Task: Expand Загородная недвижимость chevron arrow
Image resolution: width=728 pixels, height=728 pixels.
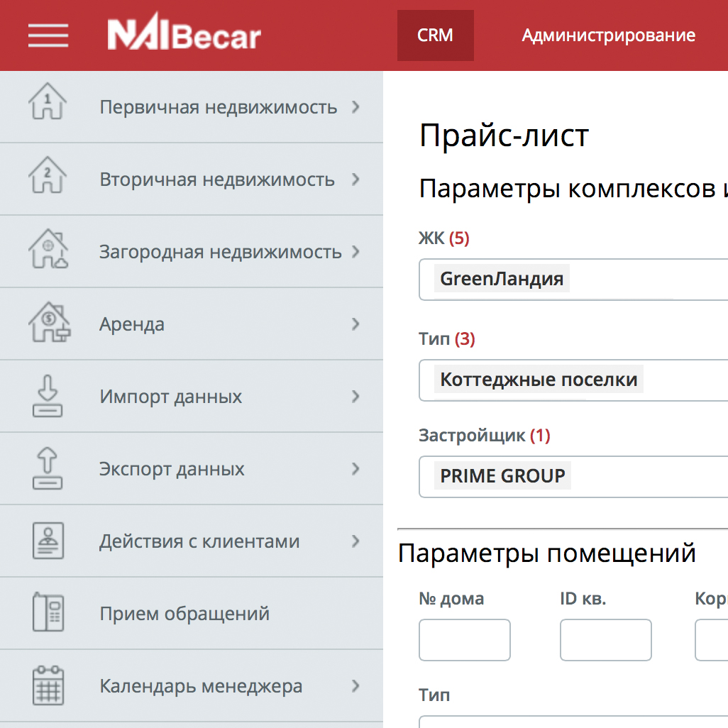Action: pyautogui.click(x=355, y=252)
